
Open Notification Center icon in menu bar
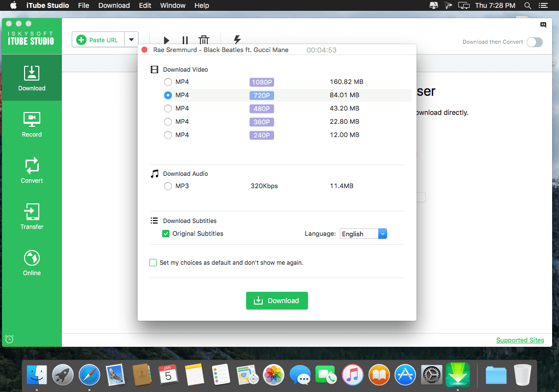click(543, 5)
